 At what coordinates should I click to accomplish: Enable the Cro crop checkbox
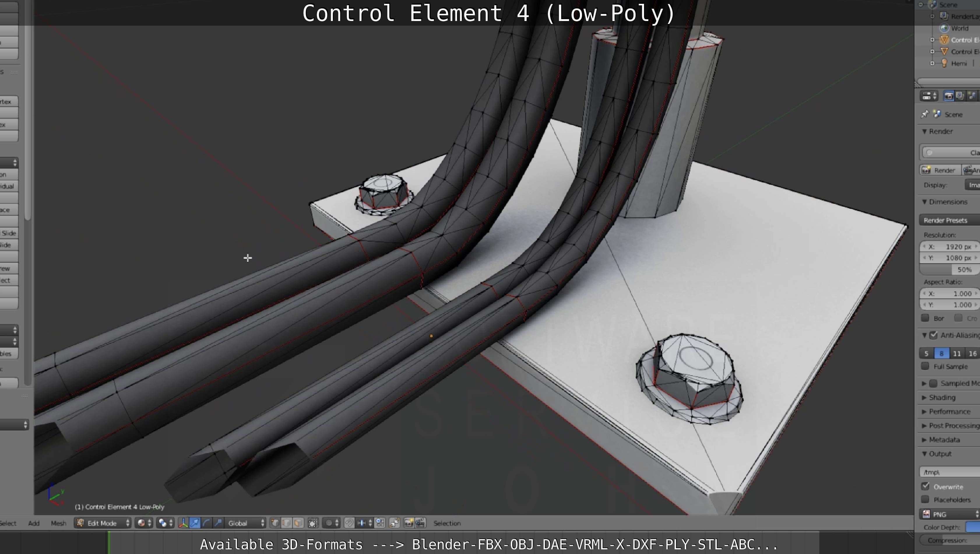958,318
